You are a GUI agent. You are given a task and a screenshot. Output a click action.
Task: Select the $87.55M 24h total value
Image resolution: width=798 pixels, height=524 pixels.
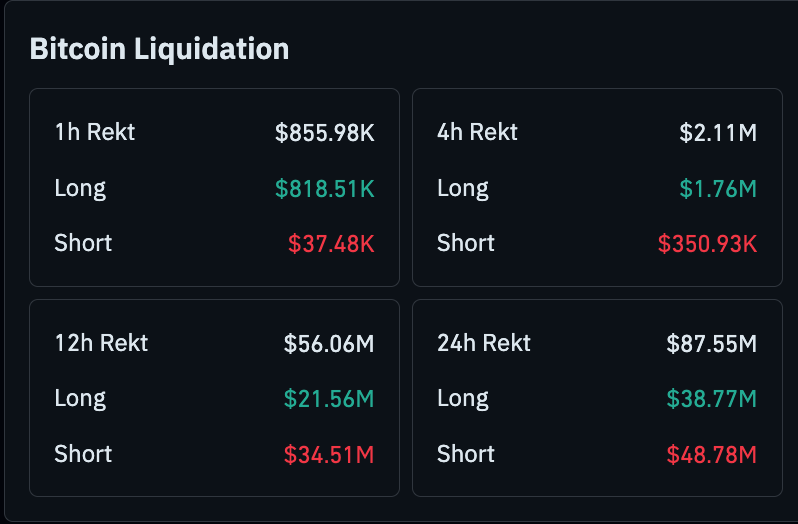712,344
